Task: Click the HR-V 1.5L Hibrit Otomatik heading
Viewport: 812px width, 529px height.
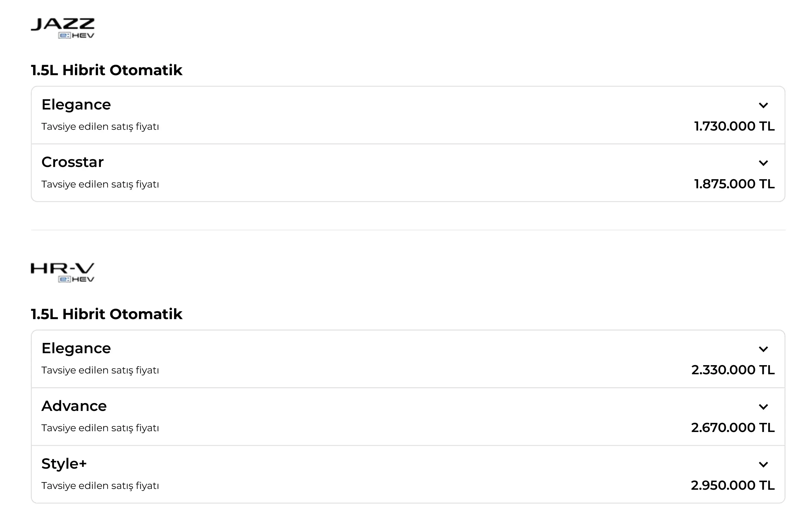Action: [x=106, y=314]
